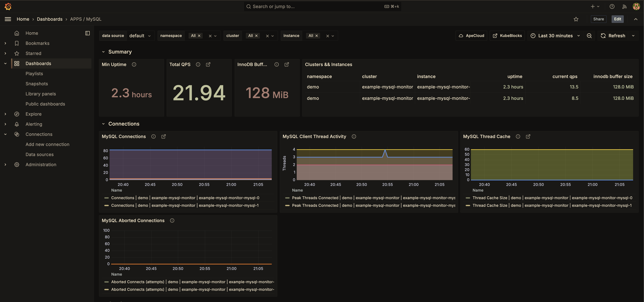Open Alerting in the sidebar
Screen dimensions: 644x302
(34, 124)
